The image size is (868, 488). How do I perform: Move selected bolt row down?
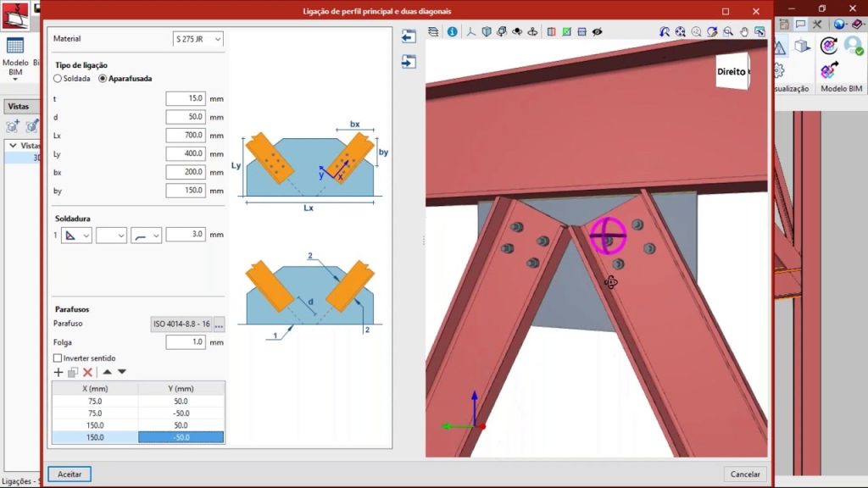pyautogui.click(x=121, y=372)
